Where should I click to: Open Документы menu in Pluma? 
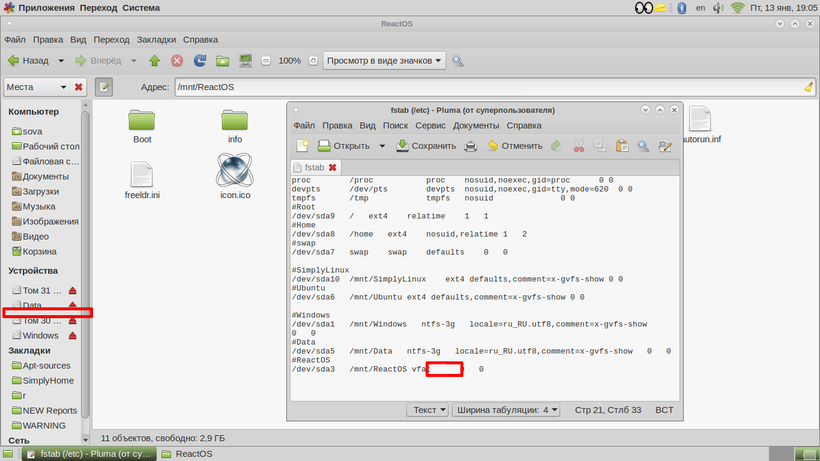click(475, 125)
